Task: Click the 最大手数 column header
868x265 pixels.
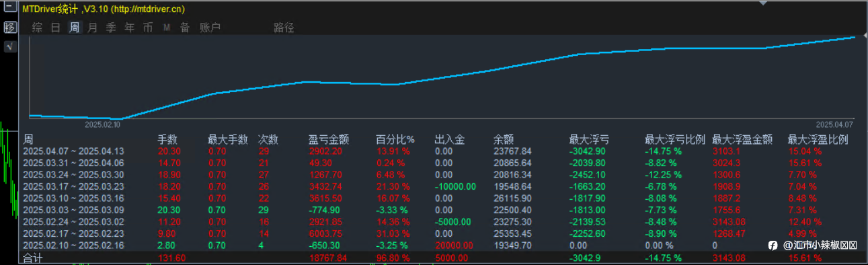Action: (x=228, y=140)
